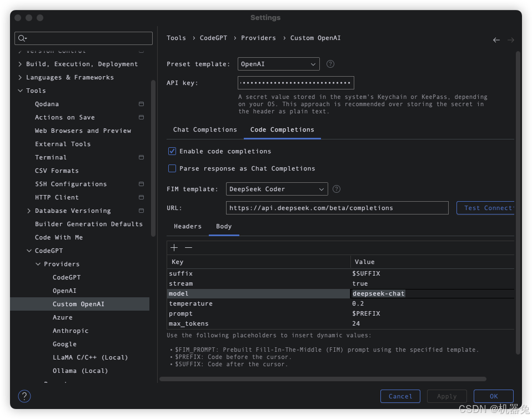The width and height of the screenshot is (532, 419).
Task: Toggle Enable code completions checkbox
Action: coord(172,151)
